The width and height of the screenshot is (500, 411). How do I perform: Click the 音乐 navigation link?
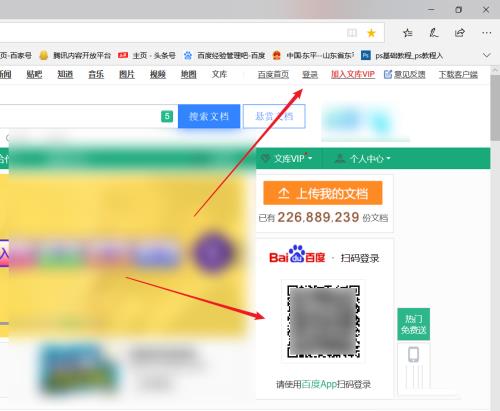click(x=96, y=74)
